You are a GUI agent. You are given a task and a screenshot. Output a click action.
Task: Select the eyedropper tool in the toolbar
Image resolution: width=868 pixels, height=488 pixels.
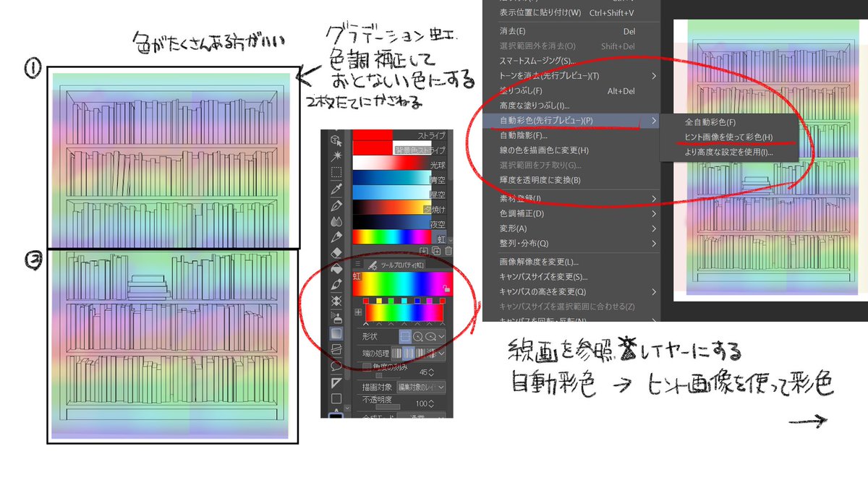pyautogui.click(x=336, y=189)
